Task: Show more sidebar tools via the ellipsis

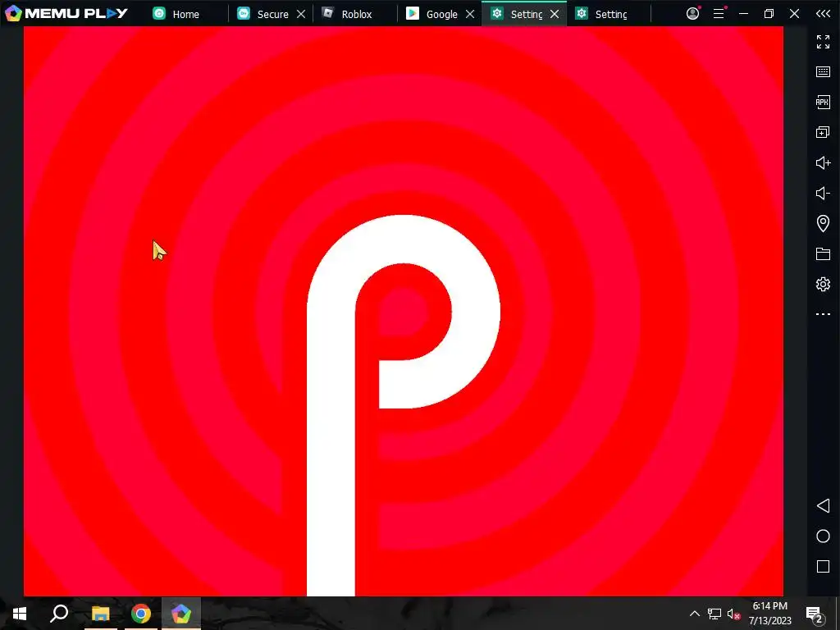Action: [823, 314]
